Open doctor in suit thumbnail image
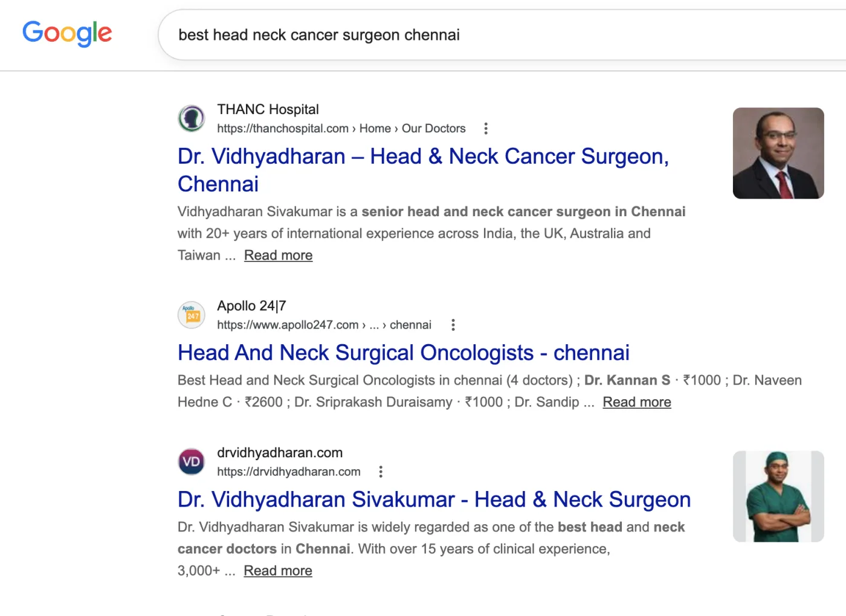Screen dimensions: 846x616 (778, 153)
